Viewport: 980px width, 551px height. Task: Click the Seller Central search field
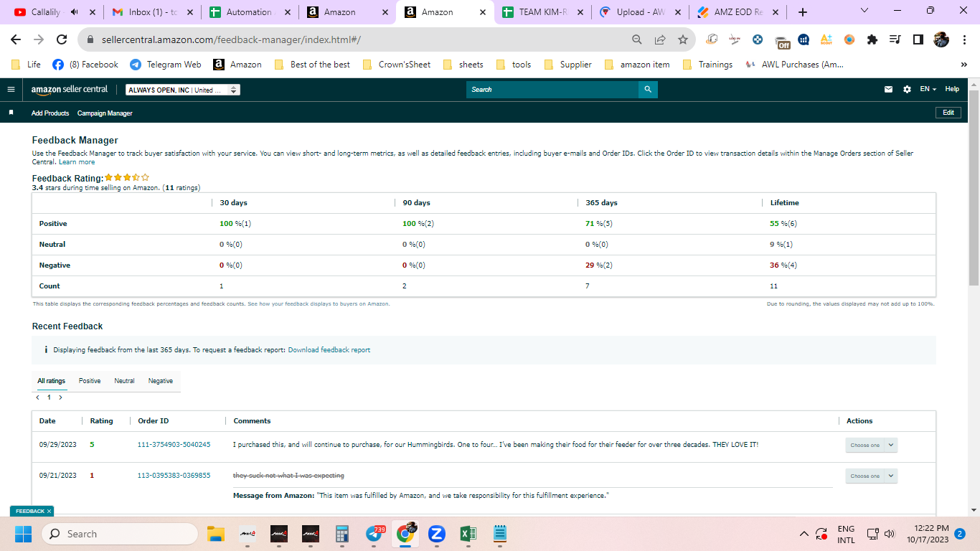pyautogui.click(x=552, y=90)
